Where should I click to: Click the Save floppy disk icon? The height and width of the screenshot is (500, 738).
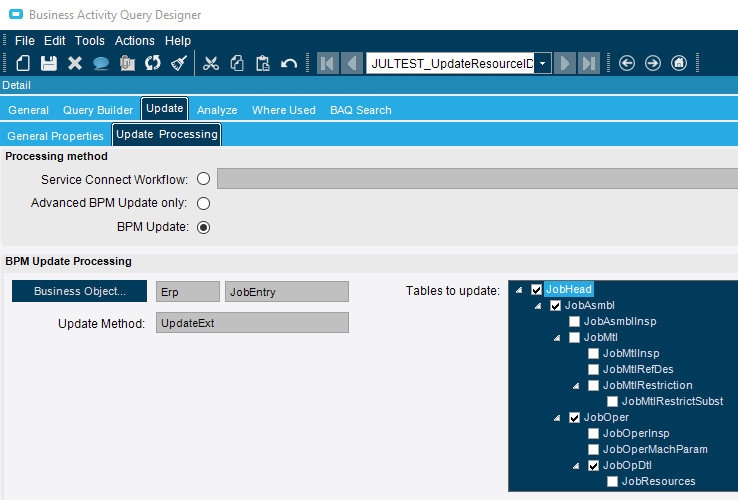click(x=48, y=63)
